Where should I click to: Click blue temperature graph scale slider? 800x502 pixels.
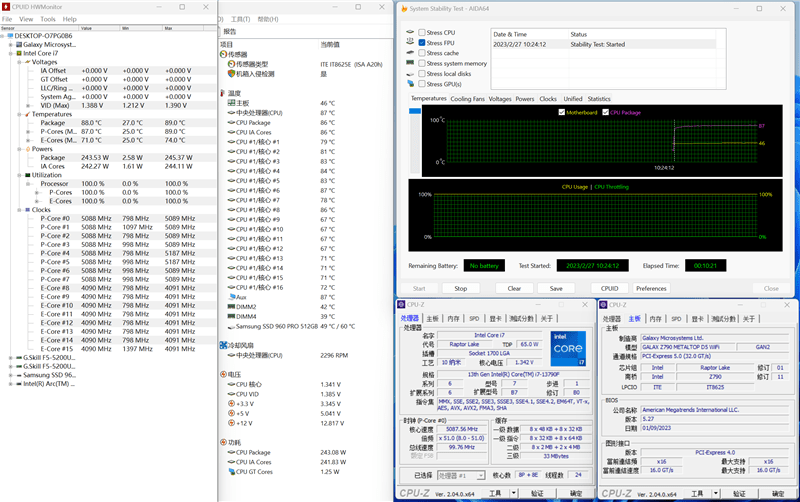(415, 111)
